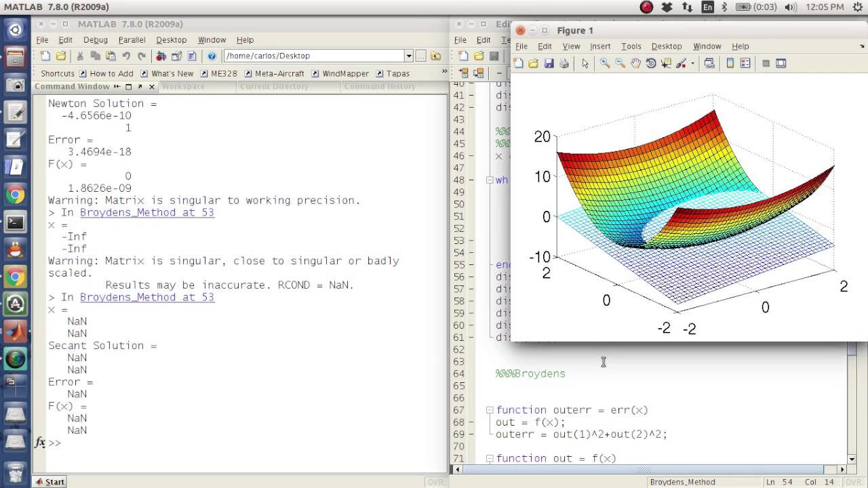
Task: Click the Link Plot icon
Action: pyautogui.click(x=709, y=63)
